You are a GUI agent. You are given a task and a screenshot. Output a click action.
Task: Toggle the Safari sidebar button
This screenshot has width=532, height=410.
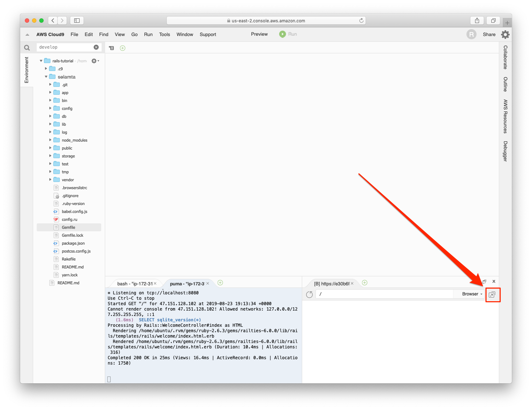[x=77, y=21]
